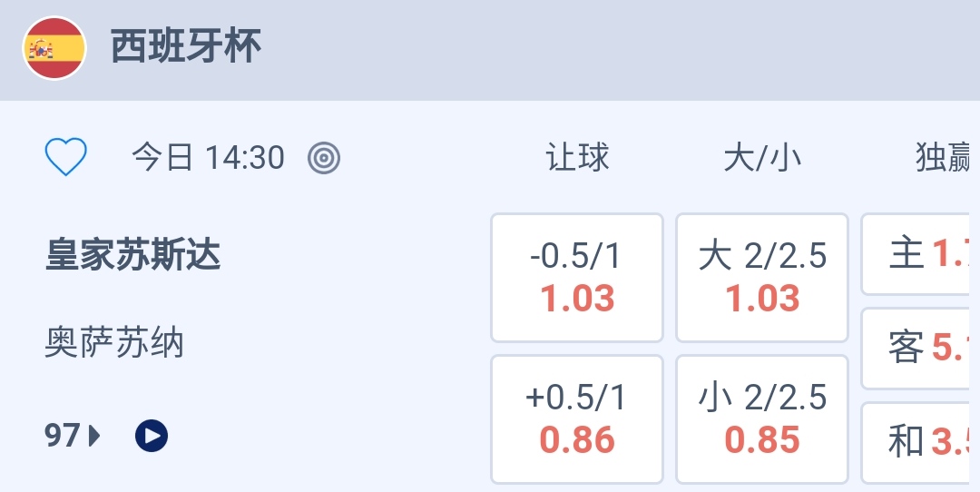
Task: Open the 西班牙杯 league title
Action: pyautogui.click(x=186, y=47)
